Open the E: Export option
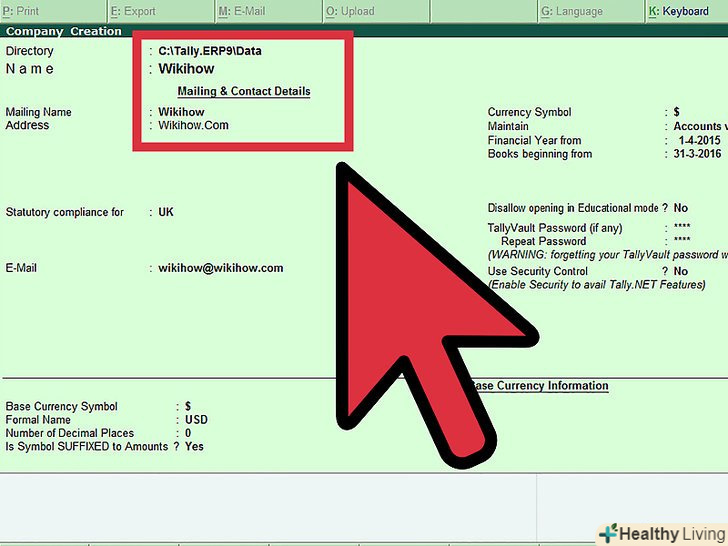Viewport: 728px width, 546px height. click(x=161, y=11)
